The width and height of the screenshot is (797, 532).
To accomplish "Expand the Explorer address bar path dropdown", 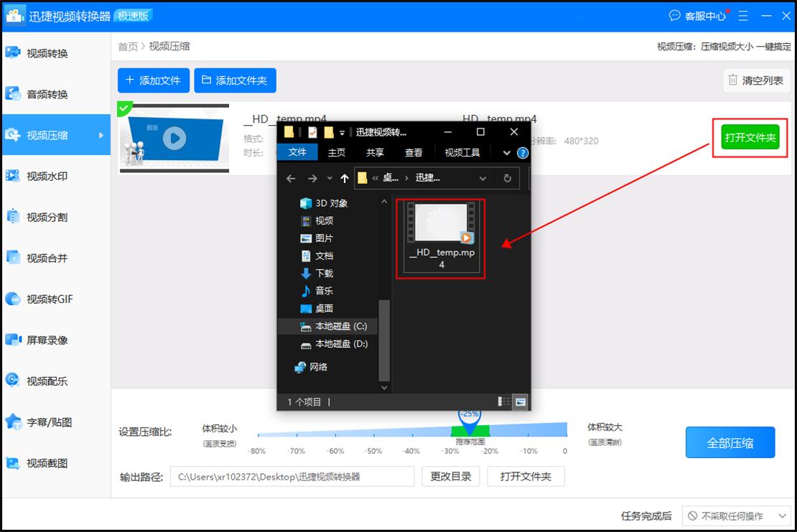I will [x=483, y=177].
